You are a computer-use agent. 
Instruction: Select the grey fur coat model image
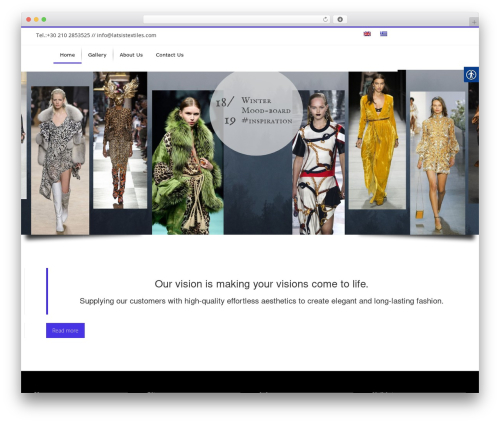[60, 160]
